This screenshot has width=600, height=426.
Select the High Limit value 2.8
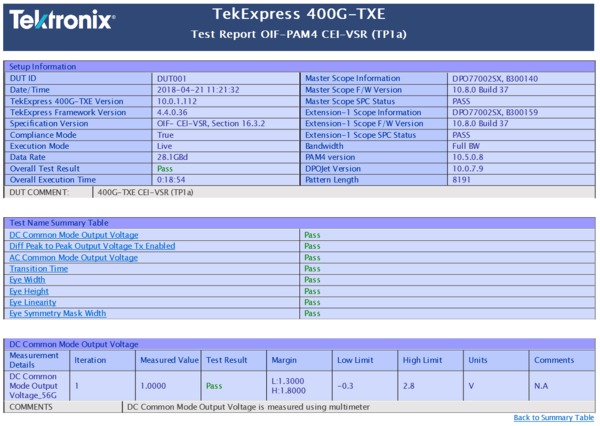(x=409, y=386)
